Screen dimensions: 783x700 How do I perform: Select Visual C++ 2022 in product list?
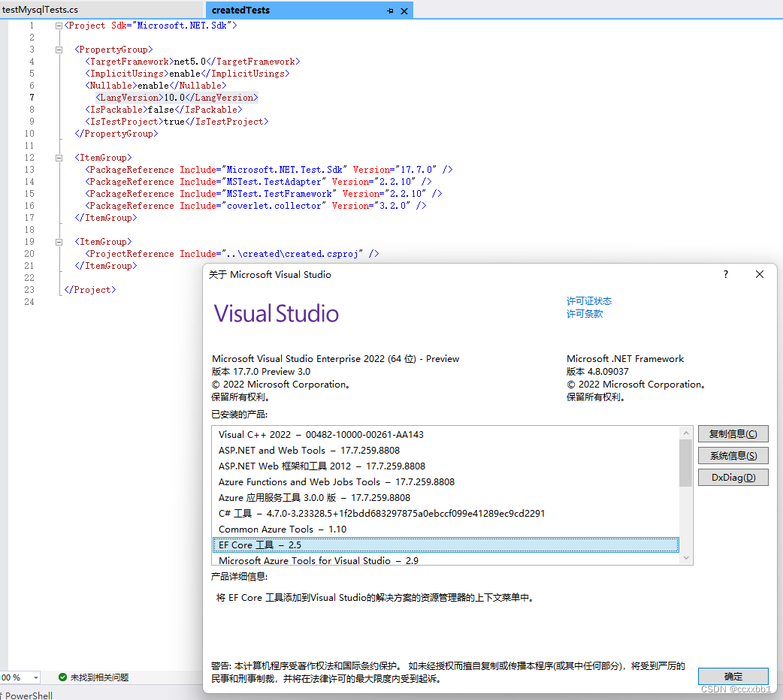pyautogui.click(x=446, y=434)
